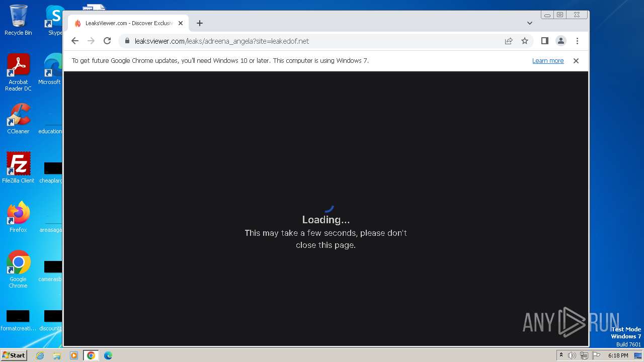Select the Recycle Bin desktop icon
The height and width of the screenshot is (362, 644).
(x=18, y=20)
